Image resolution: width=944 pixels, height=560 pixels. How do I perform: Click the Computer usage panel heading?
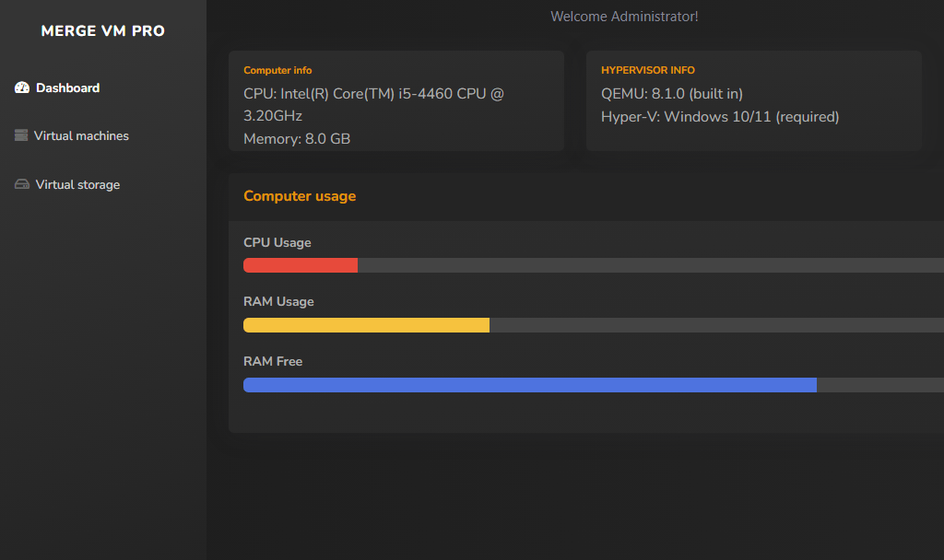point(300,196)
